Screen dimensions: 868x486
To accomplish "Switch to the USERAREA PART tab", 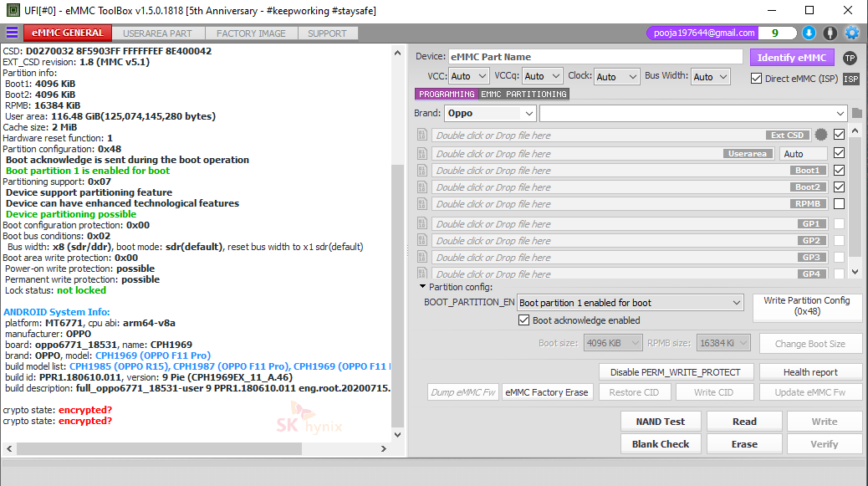I will [x=157, y=33].
